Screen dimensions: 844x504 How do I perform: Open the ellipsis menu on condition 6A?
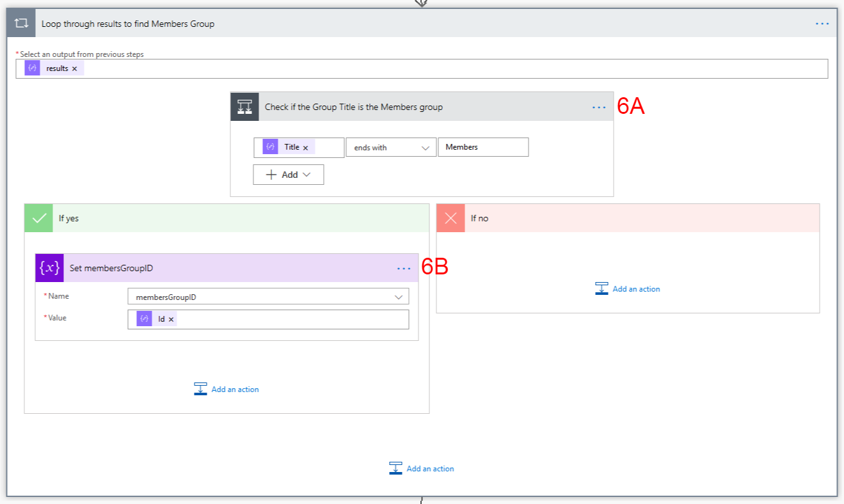[600, 107]
